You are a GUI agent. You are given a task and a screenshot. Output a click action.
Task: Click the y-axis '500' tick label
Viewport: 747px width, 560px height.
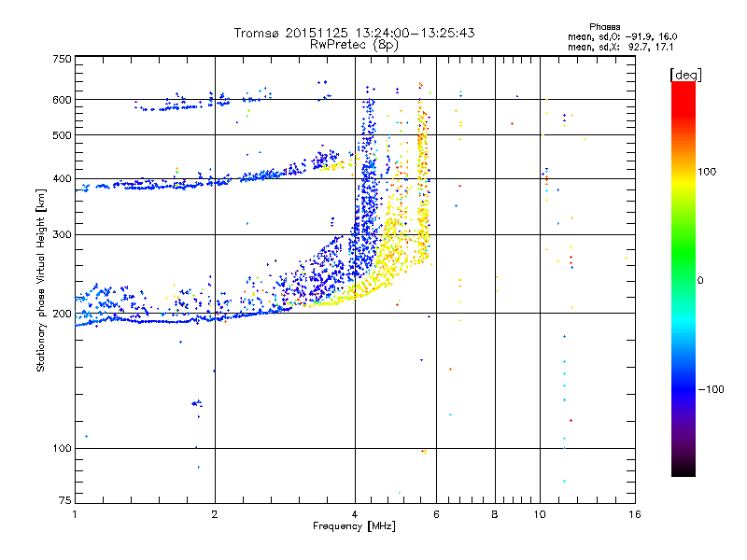[63, 135]
